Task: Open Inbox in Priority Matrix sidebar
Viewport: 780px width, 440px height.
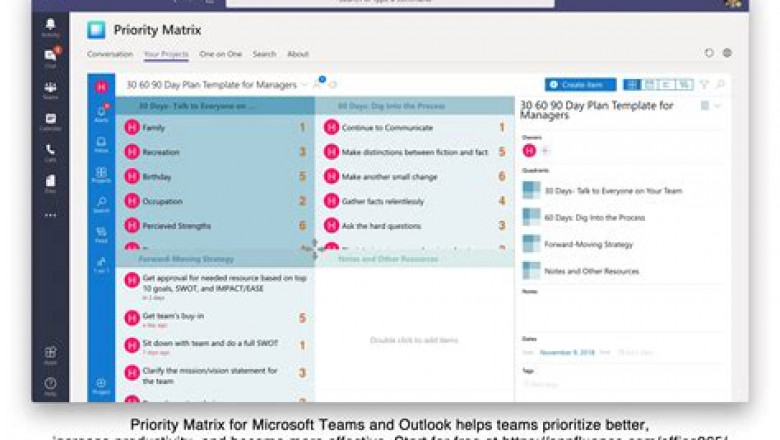Action: pyautogui.click(x=101, y=143)
